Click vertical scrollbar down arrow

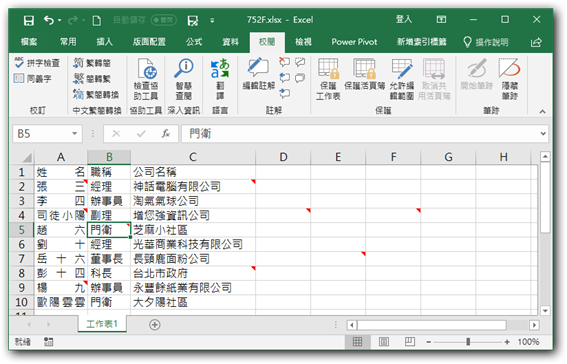[545, 311]
